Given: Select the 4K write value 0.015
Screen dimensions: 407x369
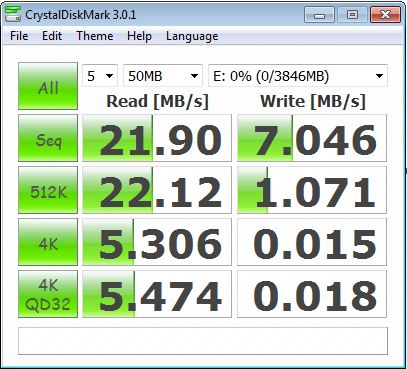Looking at the screenshot, I should point(312,242).
